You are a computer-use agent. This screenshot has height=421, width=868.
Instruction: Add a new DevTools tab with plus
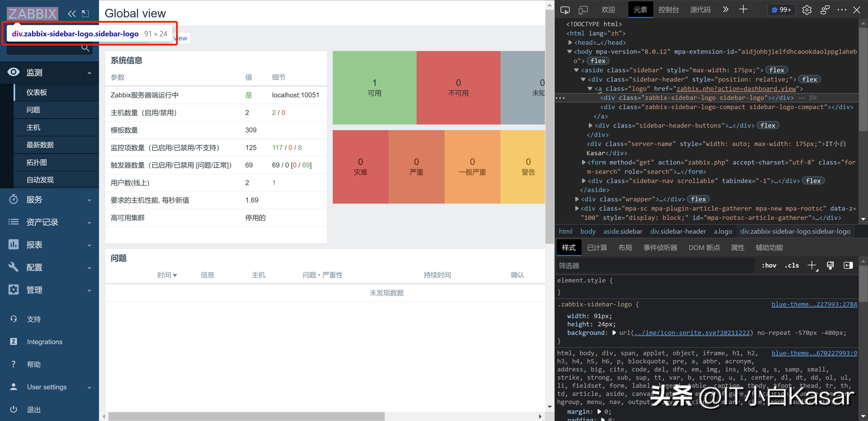(743, 9)
